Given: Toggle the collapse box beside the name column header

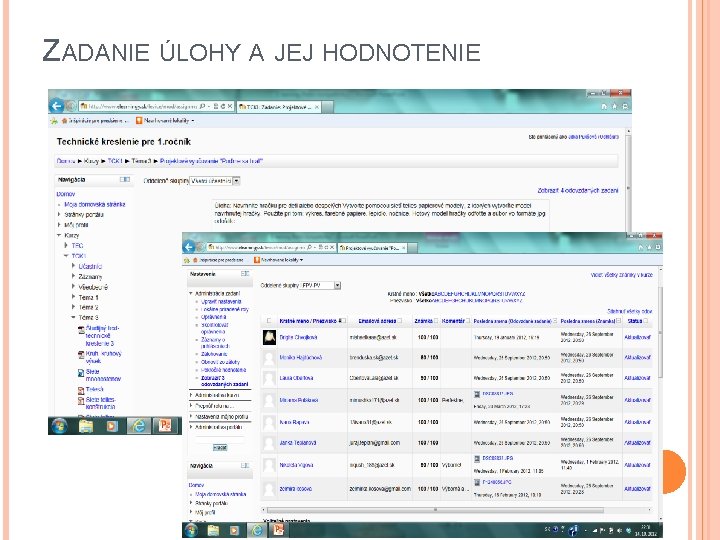Looking at the screenshot, I should tap(343, 321).
